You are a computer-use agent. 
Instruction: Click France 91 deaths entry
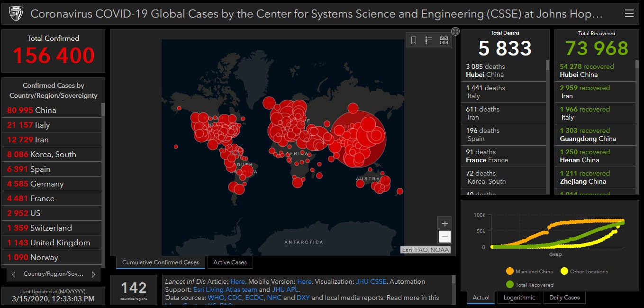(x=503, y=156)
